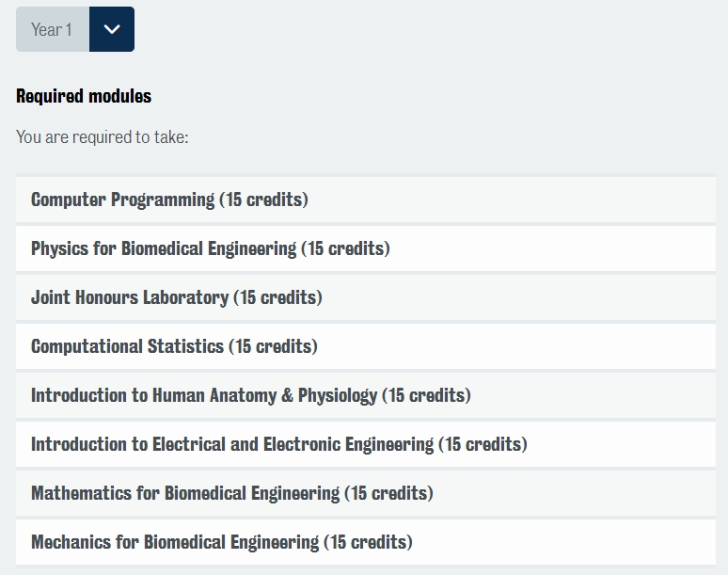Click the credits text of Joint Honours Laboratory

coord(278,297)
